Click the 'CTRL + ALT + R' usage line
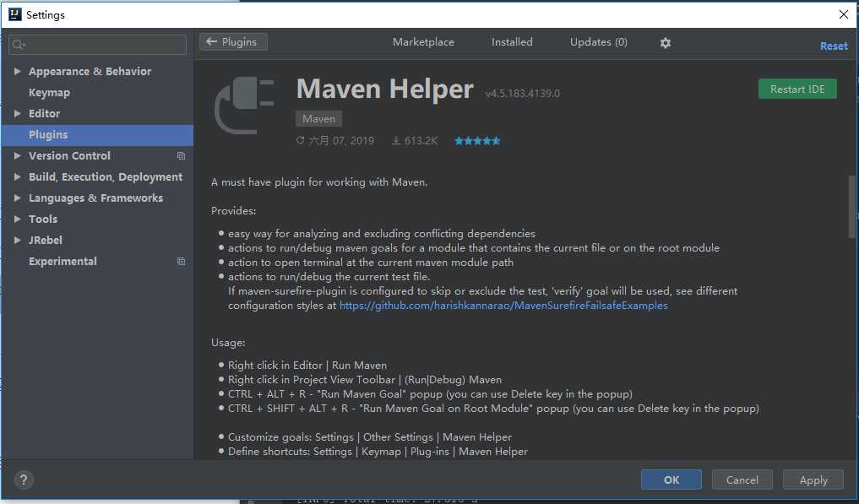 coord(430,394)
